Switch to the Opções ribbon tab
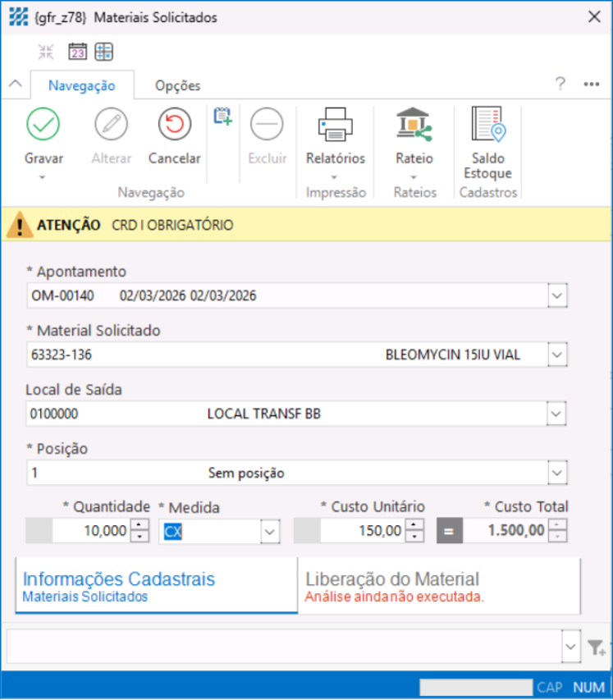The image size is (613, 700). (x=177, y=85)
